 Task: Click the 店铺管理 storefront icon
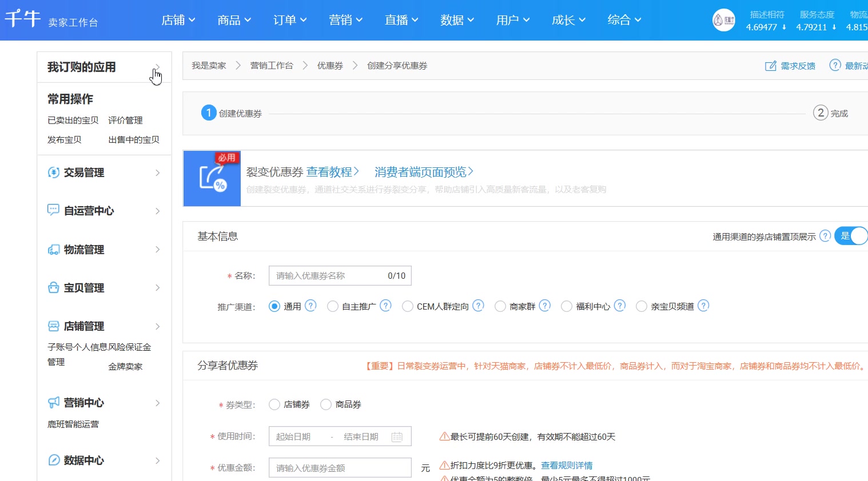pyautogui.click(x=54, y=326)
